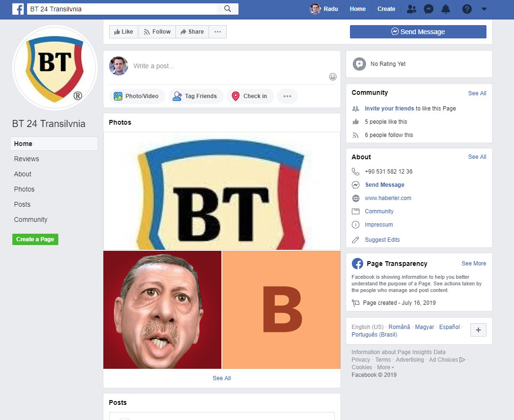Click the info icon next to Impressum
Viewport: 514px width, 420px height.
[x=356, y=225]
